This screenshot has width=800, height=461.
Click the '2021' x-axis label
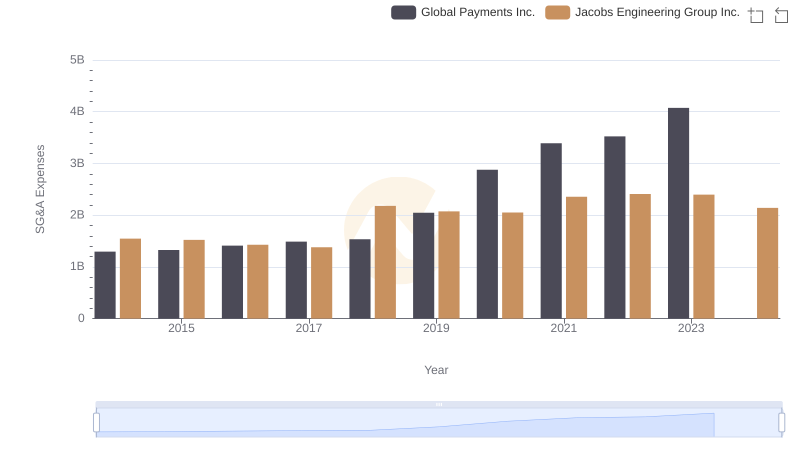[x=563, y=328]
